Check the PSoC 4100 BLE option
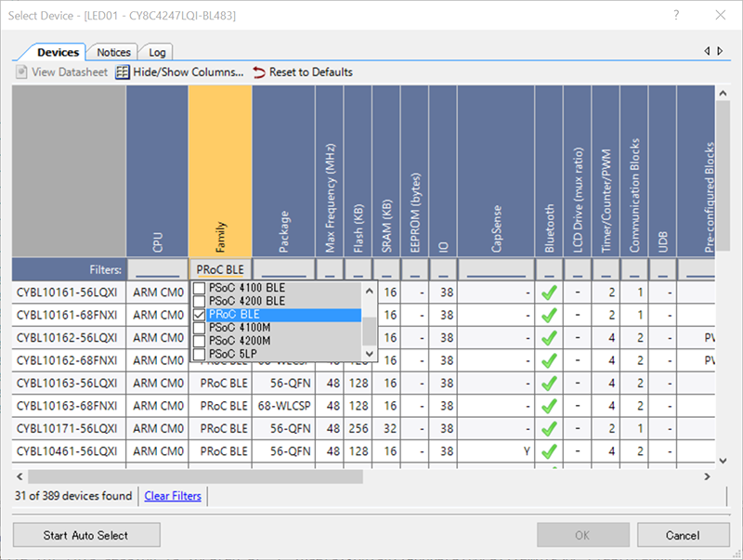 pos(200,288)
